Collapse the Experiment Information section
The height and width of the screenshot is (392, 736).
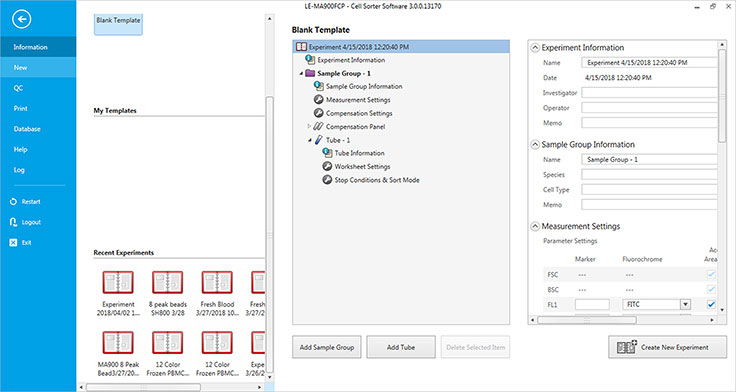pyautogui.click(x=535, y=48)
